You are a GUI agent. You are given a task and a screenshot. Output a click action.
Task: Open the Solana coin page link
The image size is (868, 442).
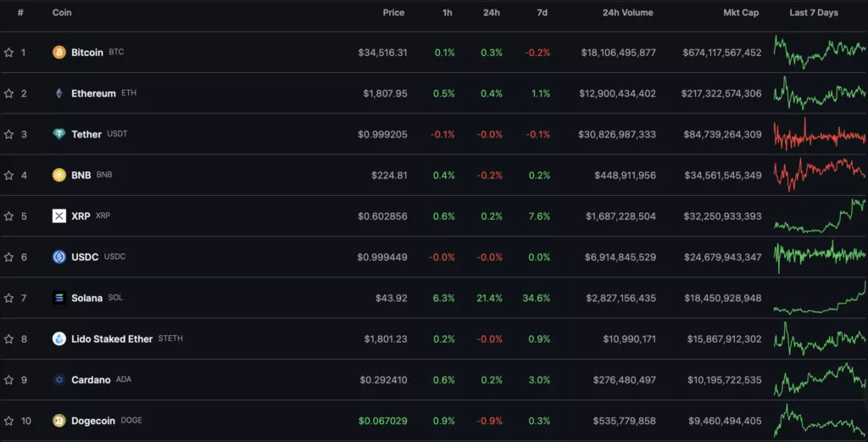(87, 298)
